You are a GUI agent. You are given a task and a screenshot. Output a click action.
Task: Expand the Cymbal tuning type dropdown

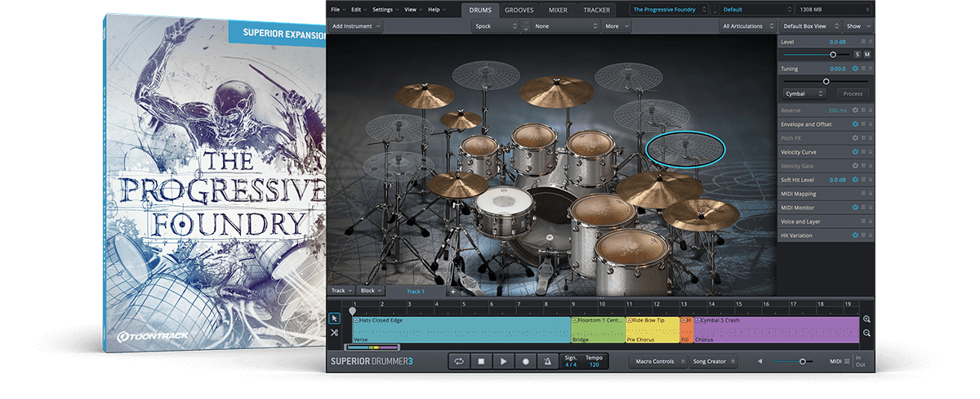click(804, 94)
